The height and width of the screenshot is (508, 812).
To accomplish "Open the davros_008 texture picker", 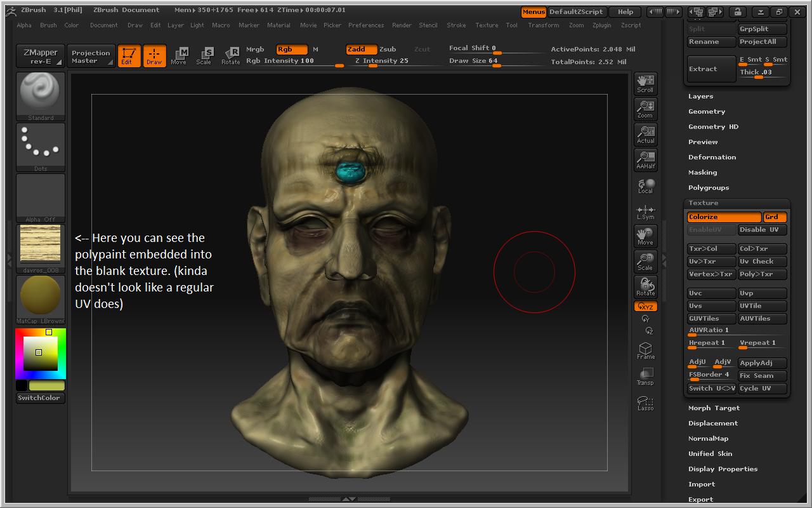I will pyautogui.click(x=41, y=249).
